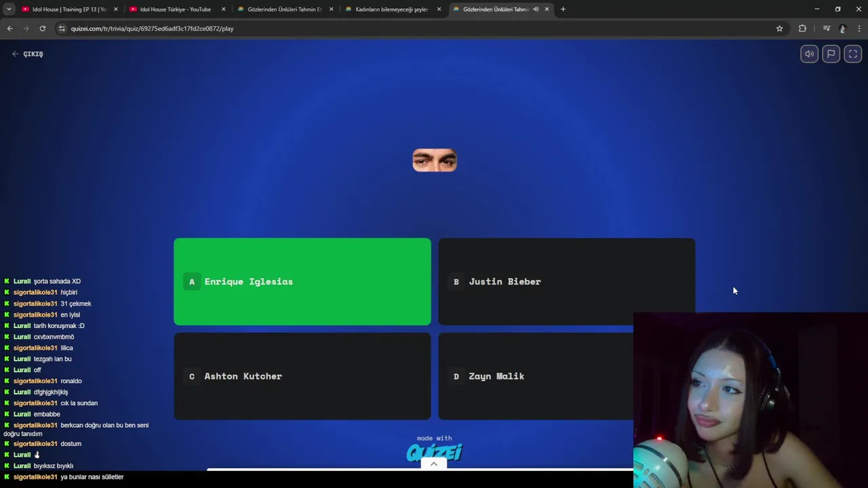Close the active quiz tab

tap(547, 9)
